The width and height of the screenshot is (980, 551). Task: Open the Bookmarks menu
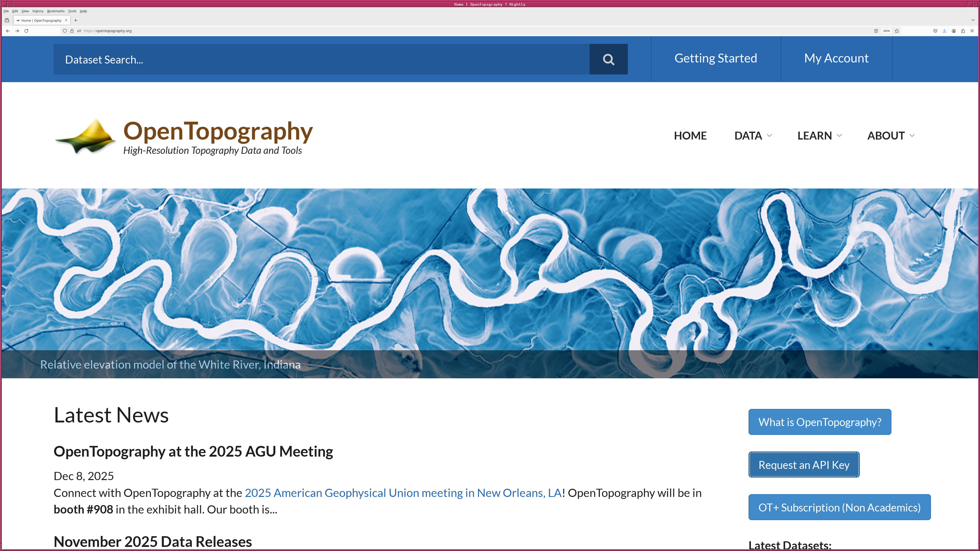pos(55,11)
